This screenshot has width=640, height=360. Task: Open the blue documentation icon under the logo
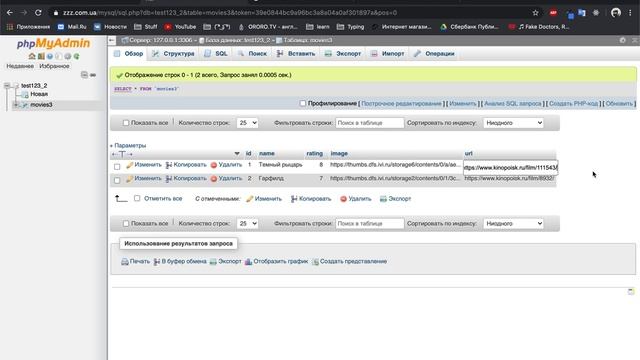(x=50, y=56)
